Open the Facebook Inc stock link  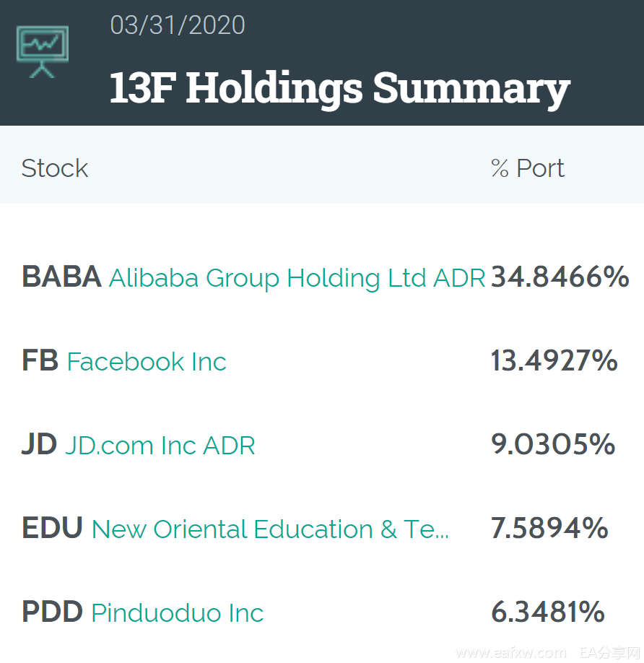[x=147, y=362]
